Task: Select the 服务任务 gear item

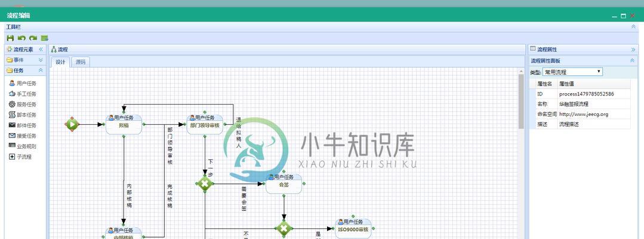Action: pyautogui.click(x=23, y=104)
